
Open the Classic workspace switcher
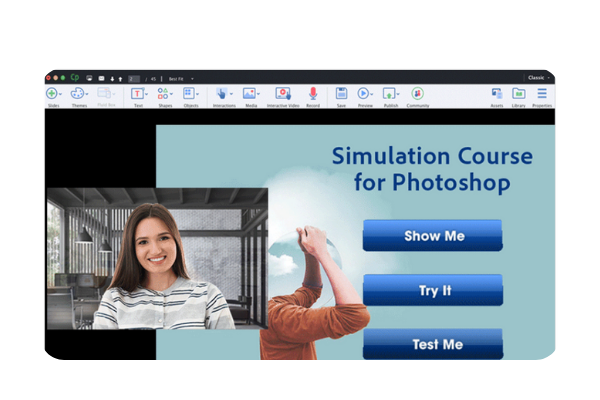click(538, 78)
